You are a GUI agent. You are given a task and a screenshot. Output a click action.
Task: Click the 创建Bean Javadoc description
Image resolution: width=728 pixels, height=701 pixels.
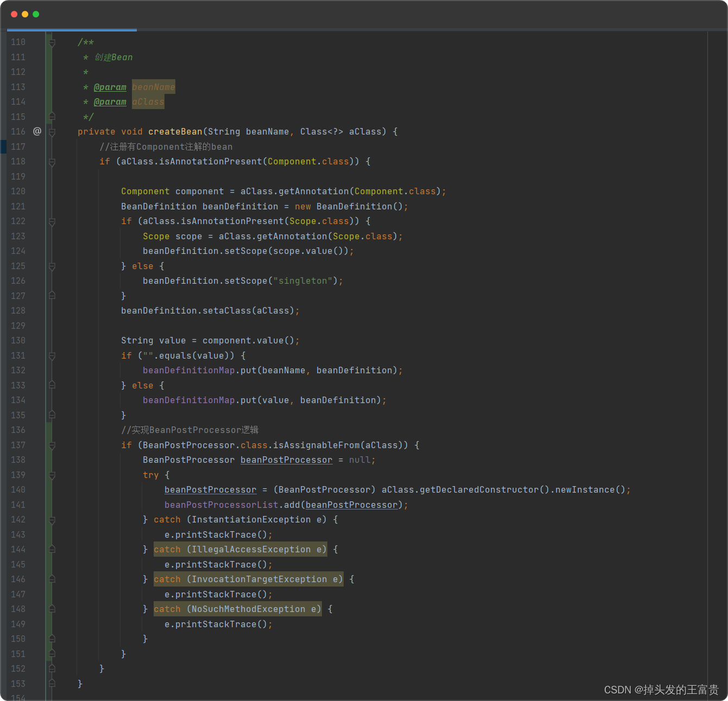click(113, 58)
